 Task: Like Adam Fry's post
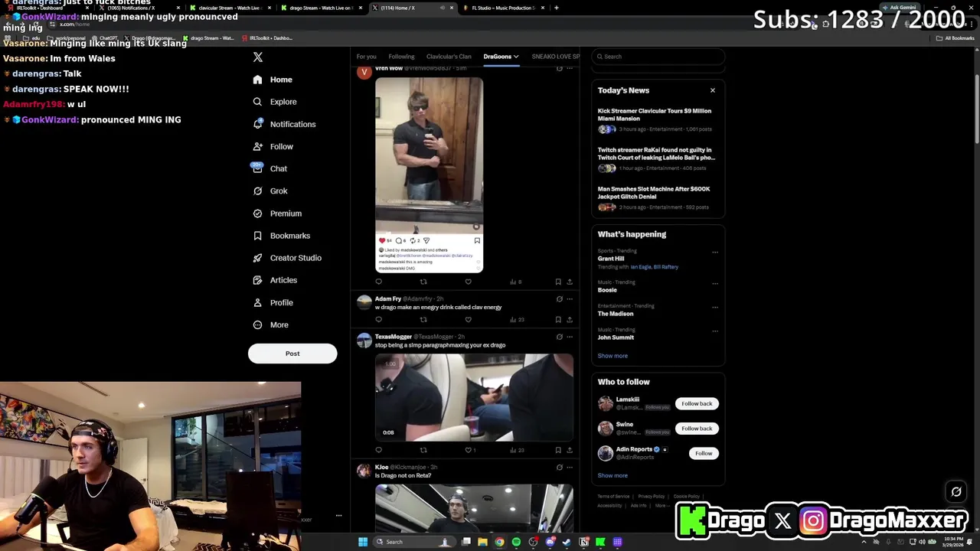[469, 320]
